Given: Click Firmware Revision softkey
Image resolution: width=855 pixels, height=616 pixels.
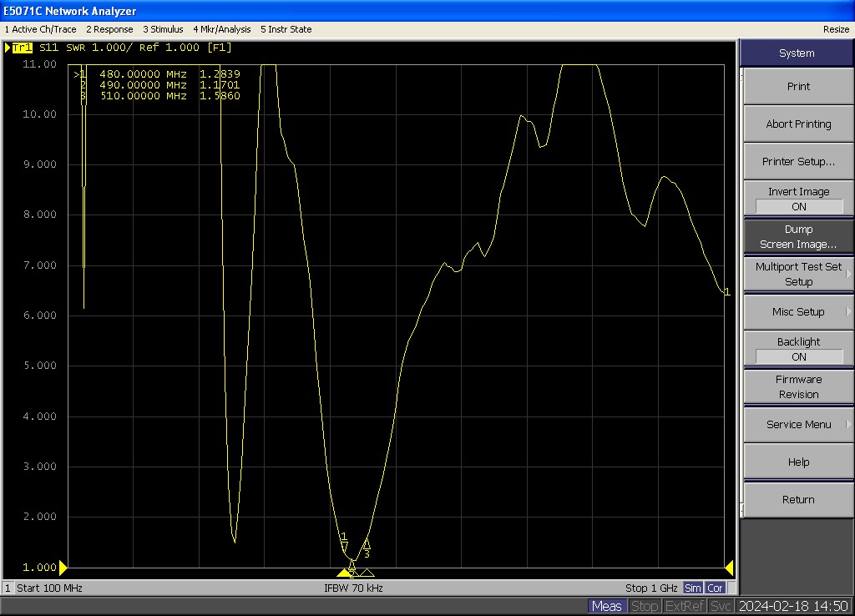Looking at the screenshot, I should 798,386.
